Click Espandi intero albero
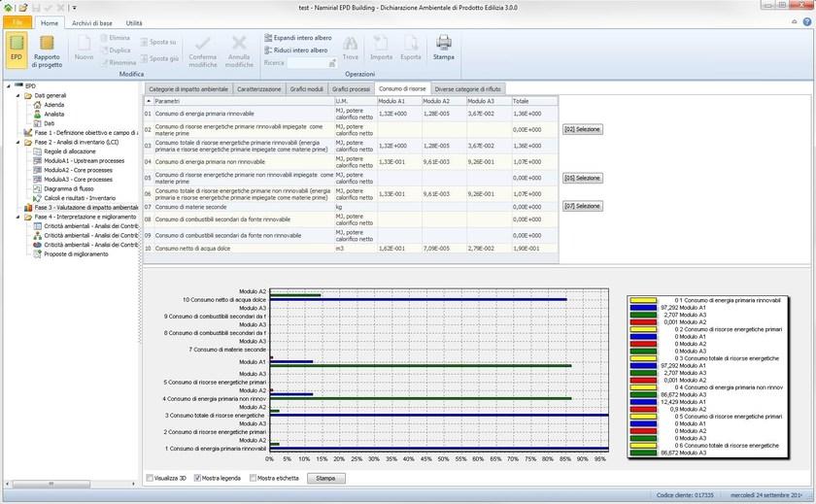The width and height of the screenshot is (816, 504). [x=299, y=37]
